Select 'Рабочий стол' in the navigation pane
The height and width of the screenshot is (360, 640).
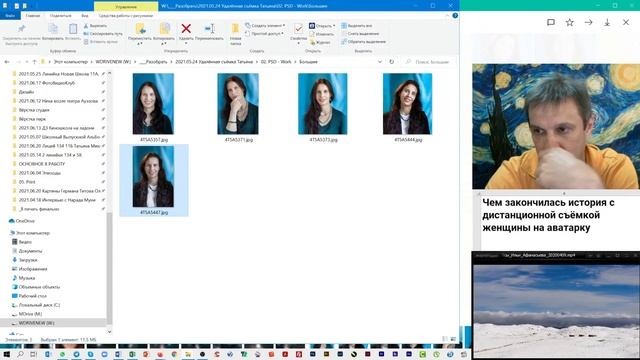click(x=32, y=296)
